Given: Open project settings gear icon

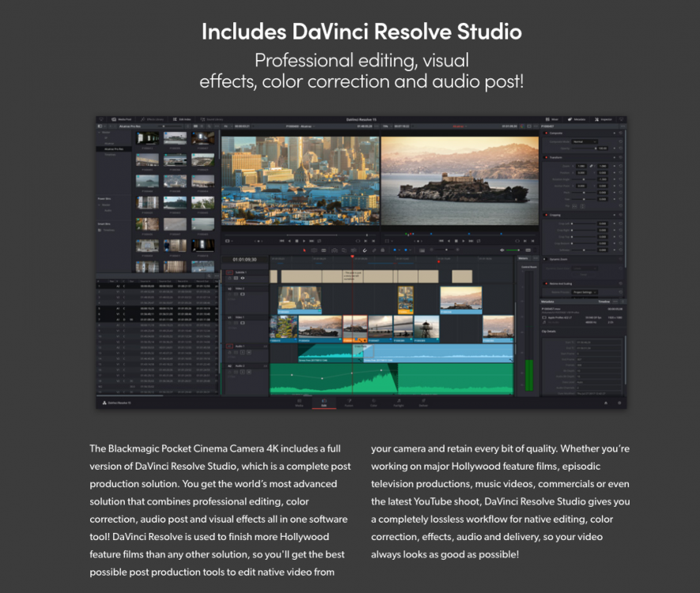Looking at the screenshot, I should 619,402.
